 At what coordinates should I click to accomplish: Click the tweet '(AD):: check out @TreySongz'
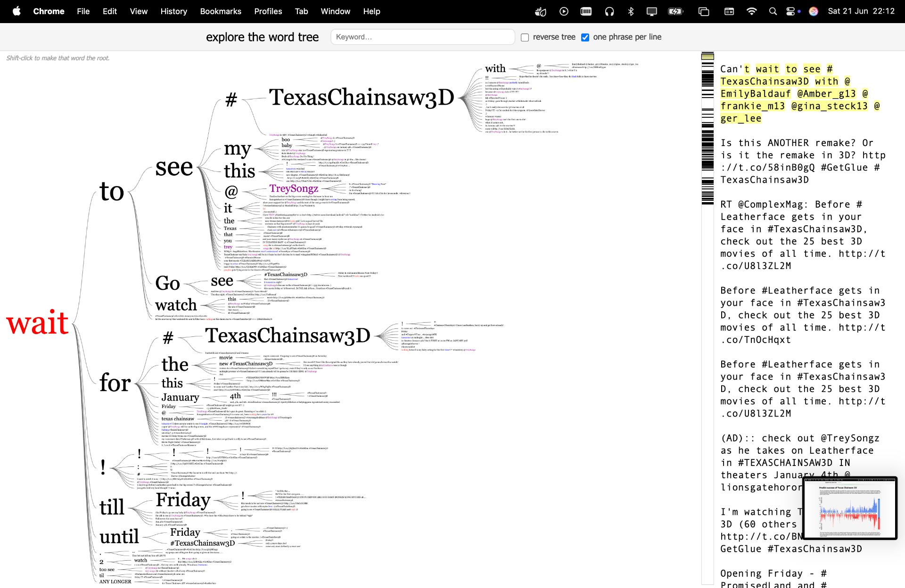pyautogui.click(x=800, y=463)
